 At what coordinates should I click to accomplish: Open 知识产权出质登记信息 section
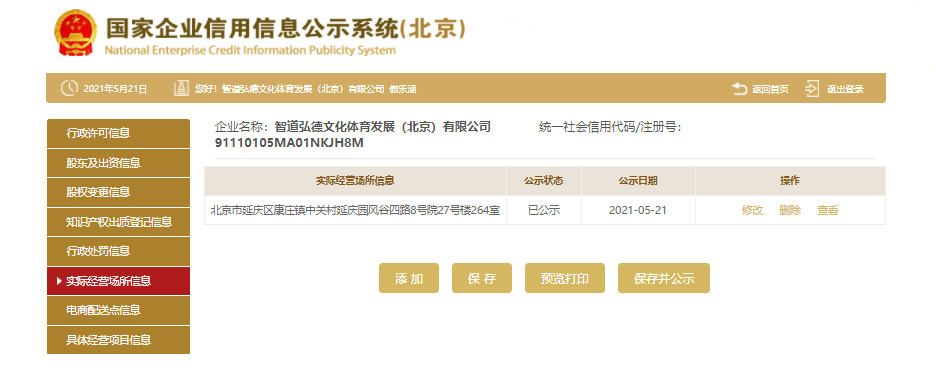pyautogui.click(x=118, y=222)
